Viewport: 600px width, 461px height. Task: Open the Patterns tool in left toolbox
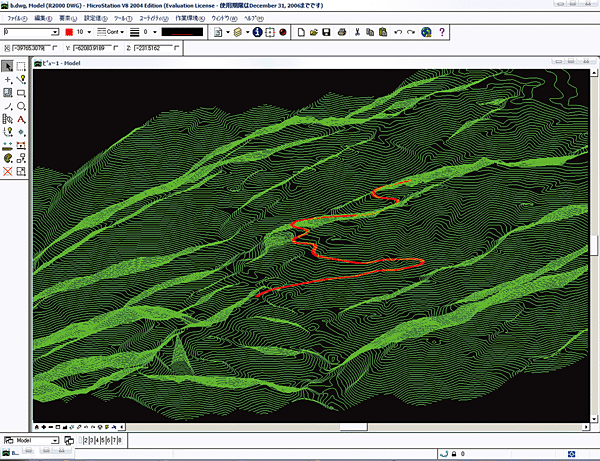[x=8, y=93]
